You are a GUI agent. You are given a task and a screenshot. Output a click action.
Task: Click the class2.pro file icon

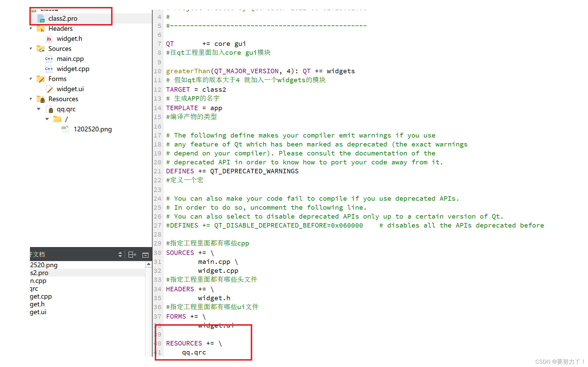[41, 19]
